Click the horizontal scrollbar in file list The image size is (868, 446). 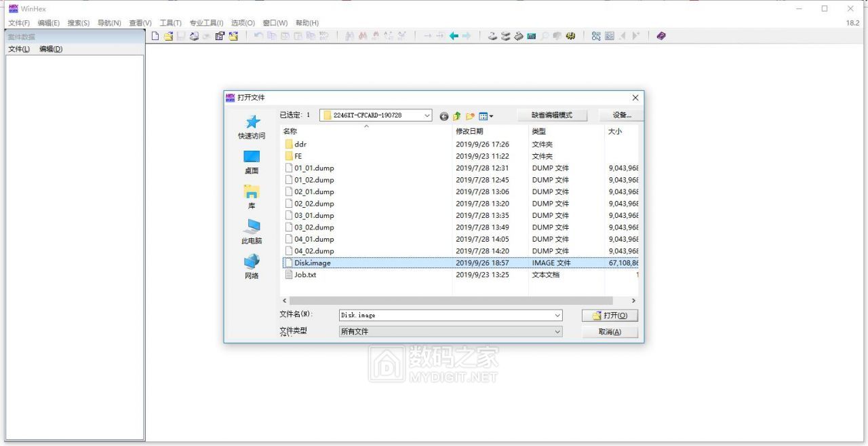point(451,301)
